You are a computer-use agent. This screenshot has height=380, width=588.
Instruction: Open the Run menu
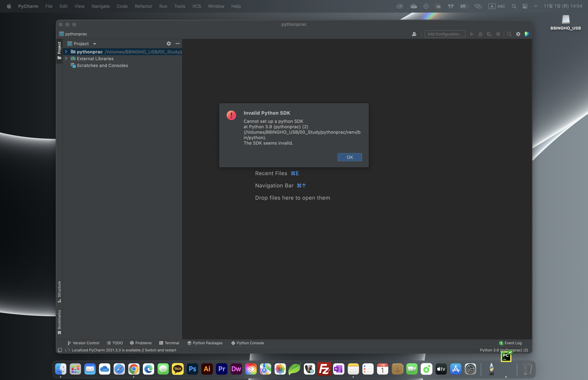click(163, 6)
